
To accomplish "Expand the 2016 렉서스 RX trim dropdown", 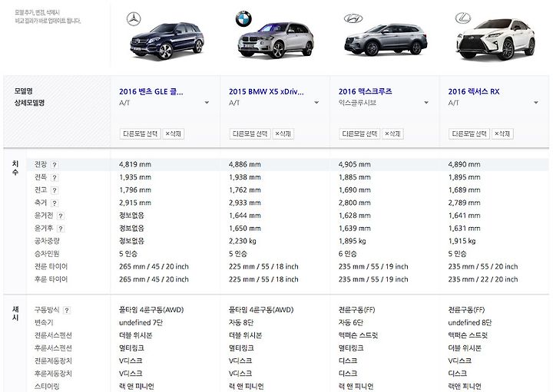I will point(536,103).
